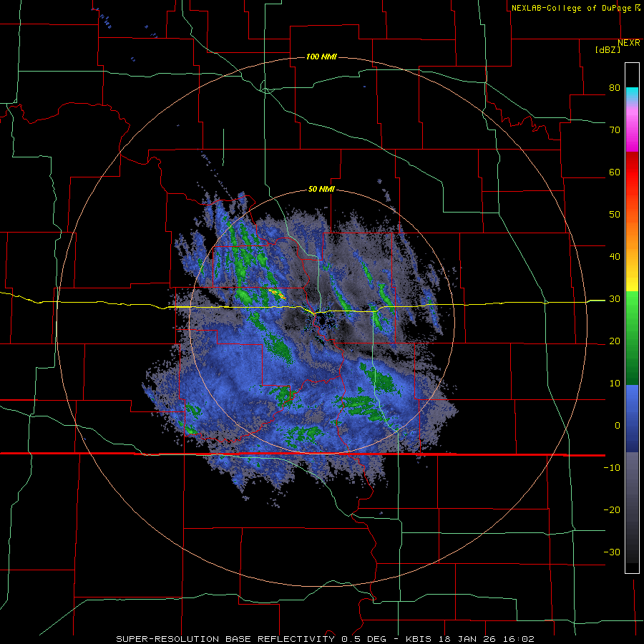
Task: Click the "[dBZ]" units label
Action: click(608, 49)
